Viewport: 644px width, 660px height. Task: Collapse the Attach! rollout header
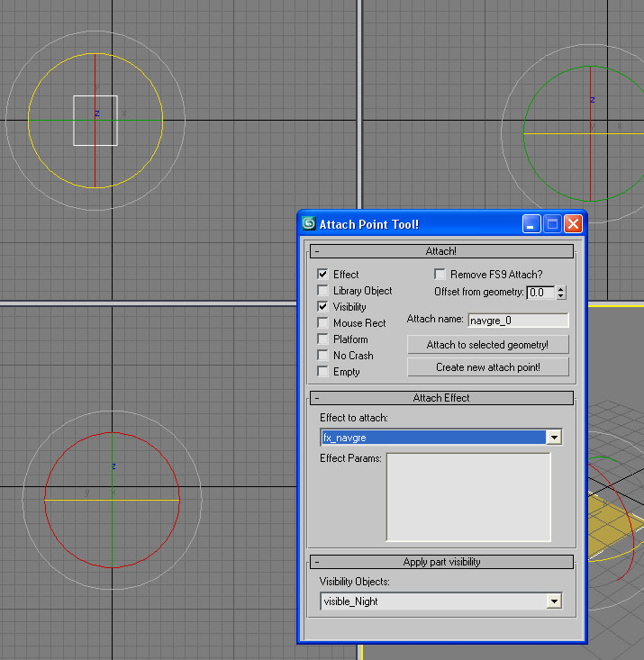[x=441, y=251]
